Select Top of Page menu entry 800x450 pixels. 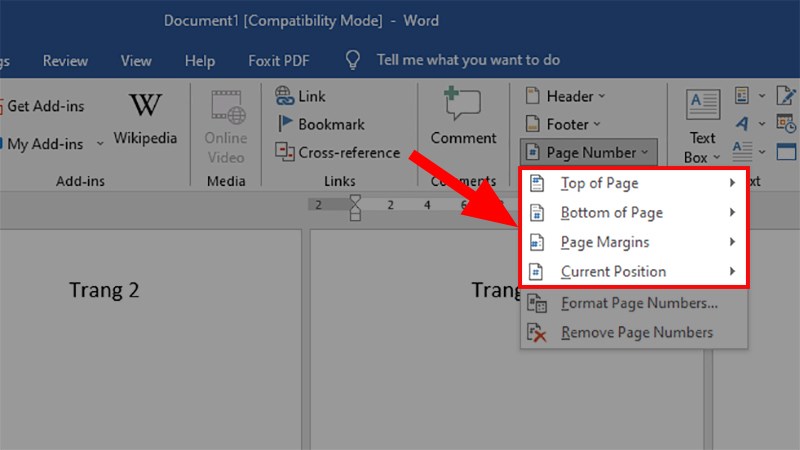pyautogui.click(x=634, y=183)
